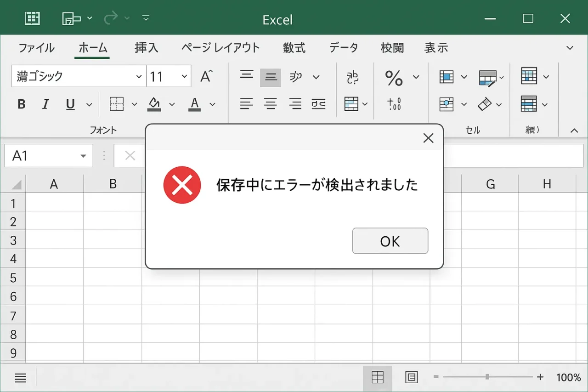
Task: Toggle bold formatting
Action: coord(21,104)
